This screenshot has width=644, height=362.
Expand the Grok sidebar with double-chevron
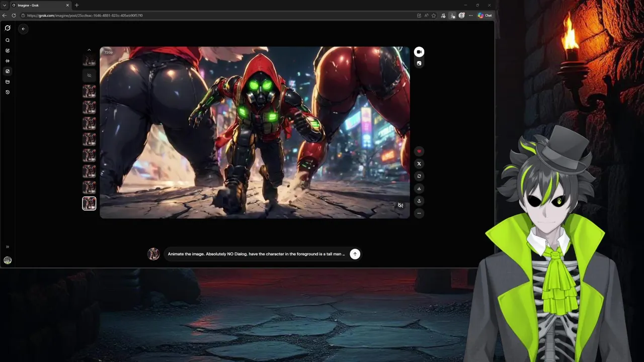coord(8,247)
